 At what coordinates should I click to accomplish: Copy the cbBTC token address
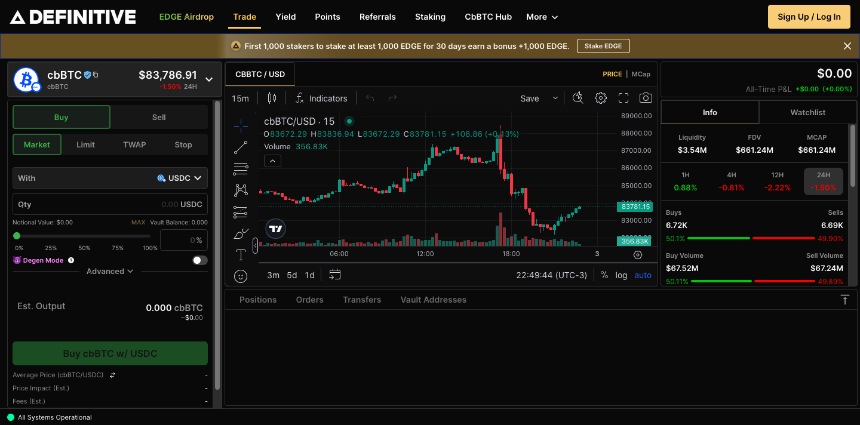pos(95,75)
